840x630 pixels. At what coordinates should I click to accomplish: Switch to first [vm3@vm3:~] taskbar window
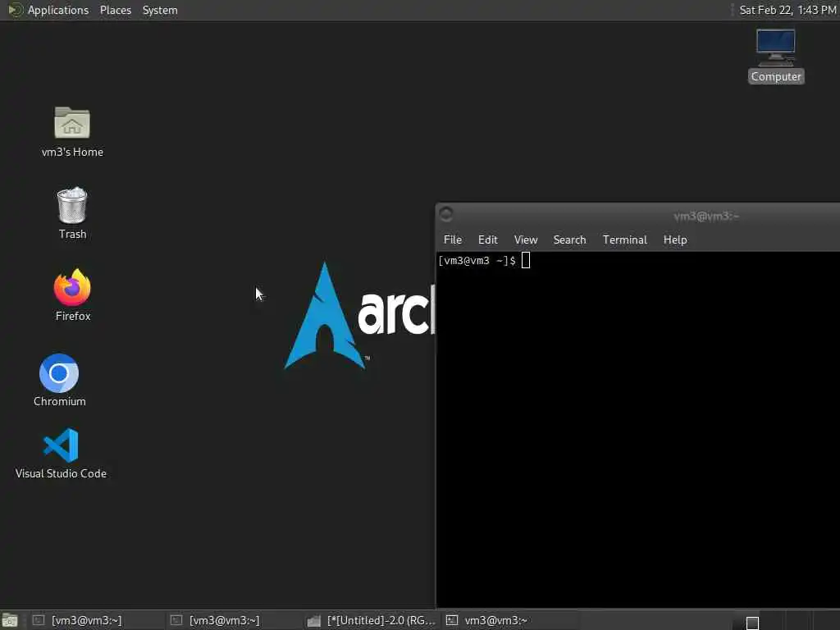[95, 620]
